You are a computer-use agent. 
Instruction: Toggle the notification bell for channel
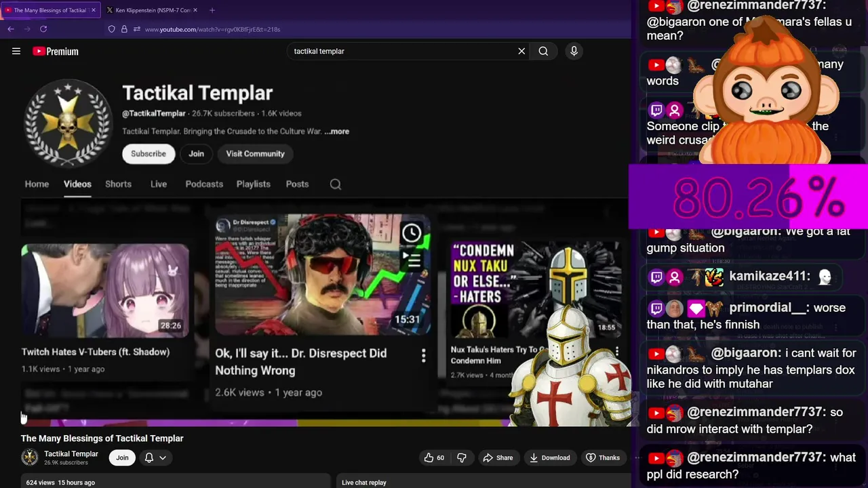pos(149,457)
